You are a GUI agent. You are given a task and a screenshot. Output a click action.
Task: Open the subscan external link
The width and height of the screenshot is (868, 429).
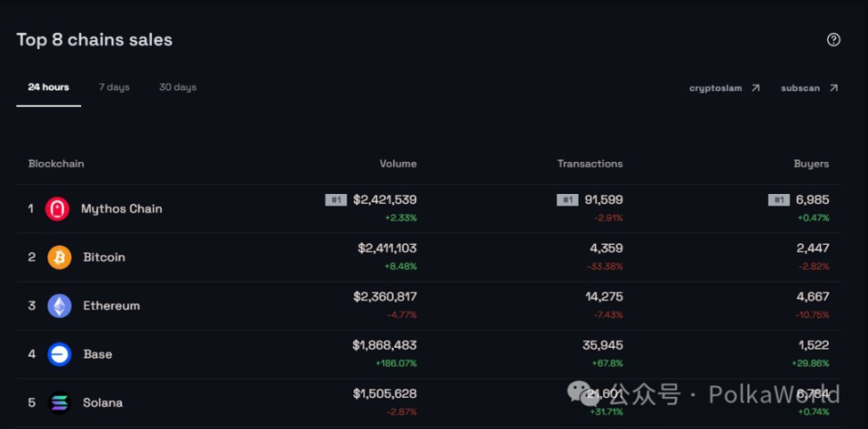coord(800,88)
